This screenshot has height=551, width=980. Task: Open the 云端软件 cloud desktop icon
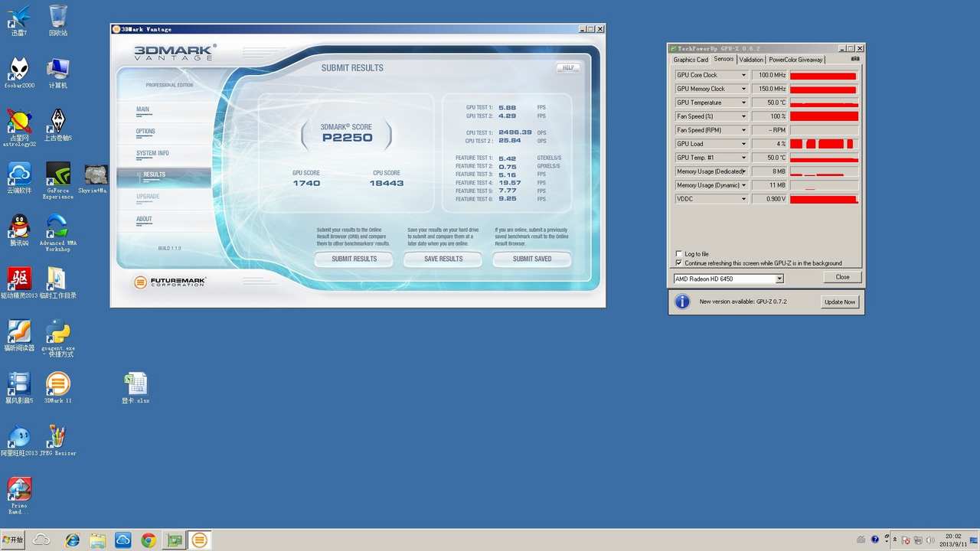(x=19, y=178)
